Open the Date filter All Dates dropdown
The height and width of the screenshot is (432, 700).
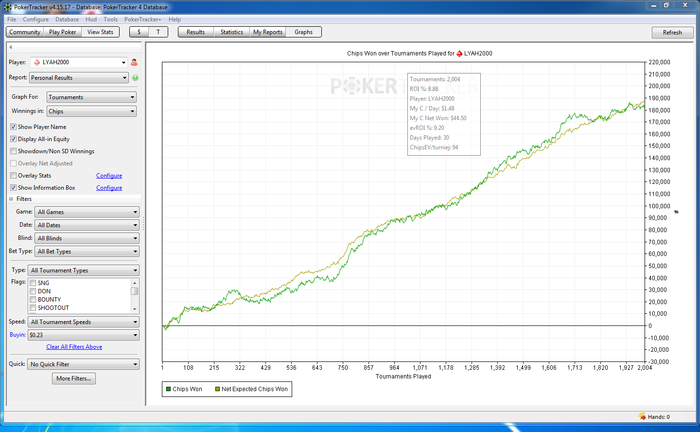point(87,225)
